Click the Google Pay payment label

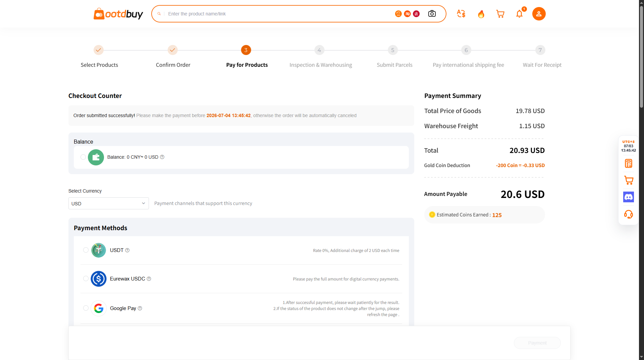click(x=123, y=308)
